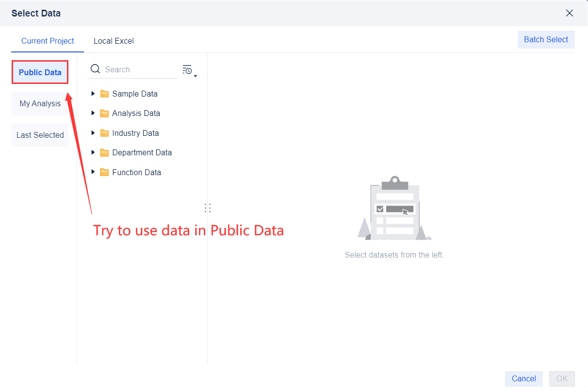Select the My Analysis category

click(x=40, y=103)
